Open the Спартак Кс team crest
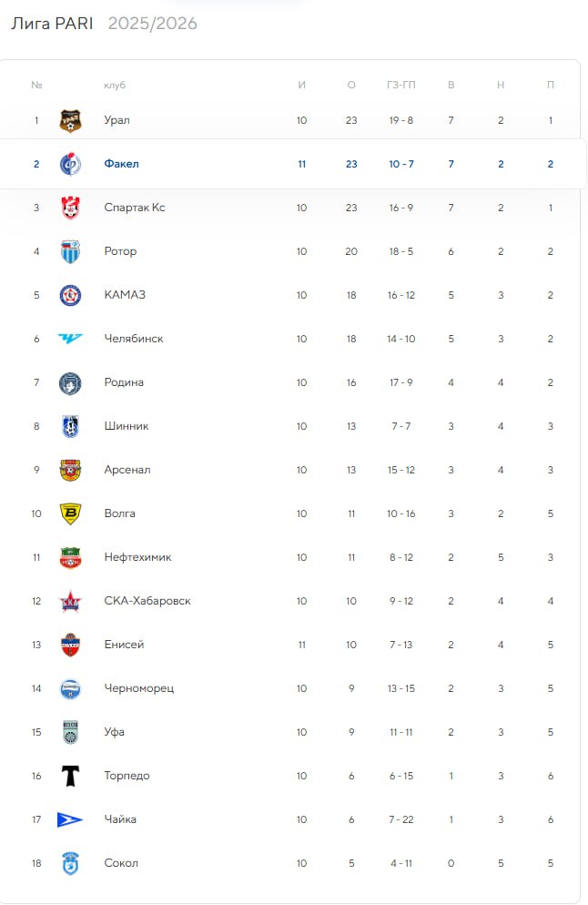This screenshot has height=905, width=588. point(70,208)
